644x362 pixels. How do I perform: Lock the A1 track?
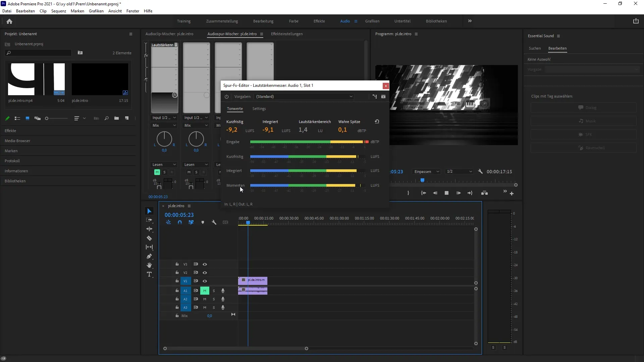point(177,291)
